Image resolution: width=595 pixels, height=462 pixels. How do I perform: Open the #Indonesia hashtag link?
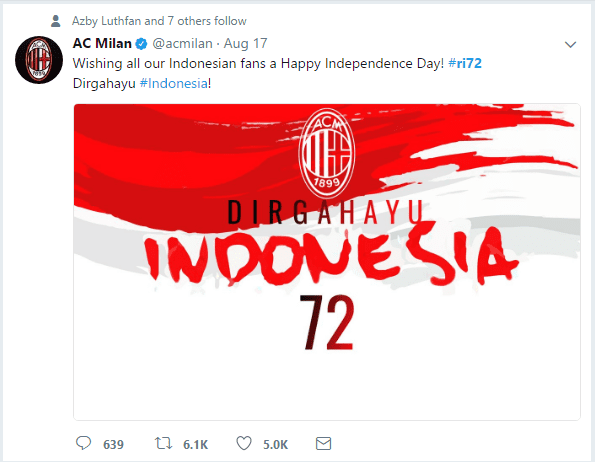pos(174,83)
